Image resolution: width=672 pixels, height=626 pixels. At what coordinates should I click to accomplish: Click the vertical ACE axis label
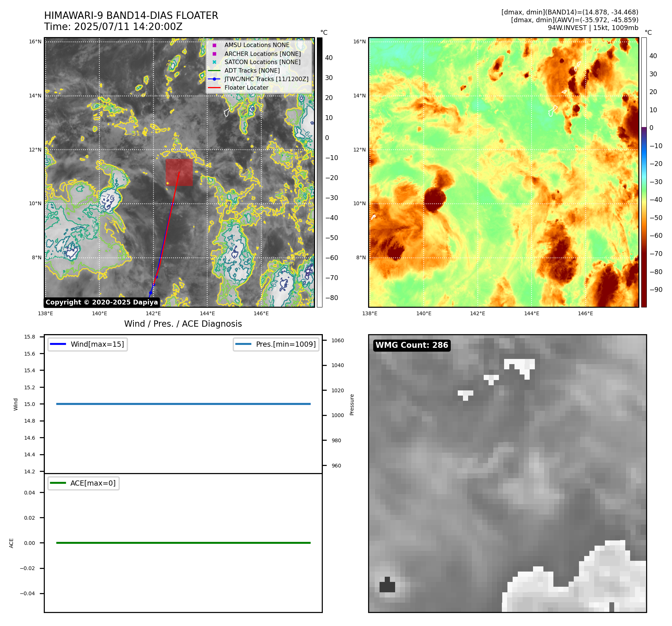[x=11, y=543]
